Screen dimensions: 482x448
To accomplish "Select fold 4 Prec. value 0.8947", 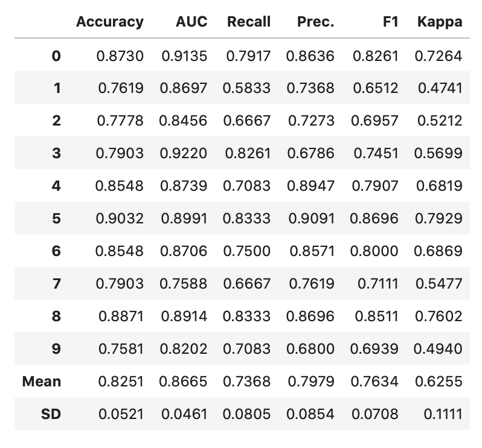I will 311,186.
